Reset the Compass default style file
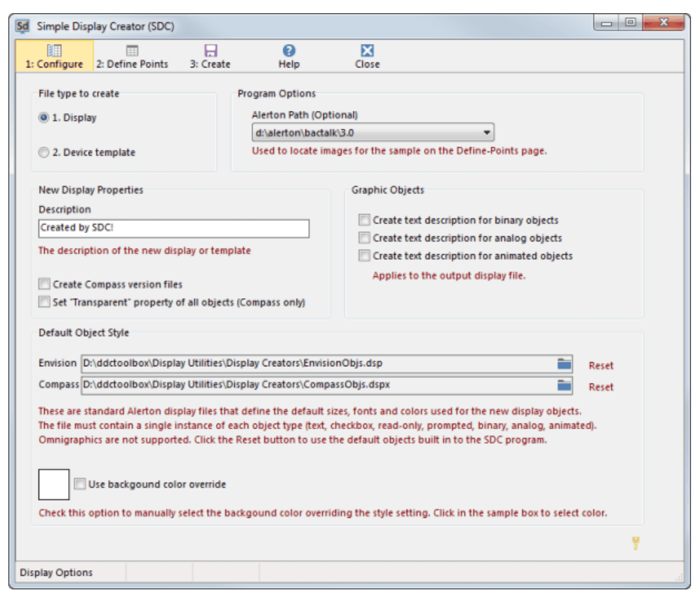700x597 pixels. 601,387
